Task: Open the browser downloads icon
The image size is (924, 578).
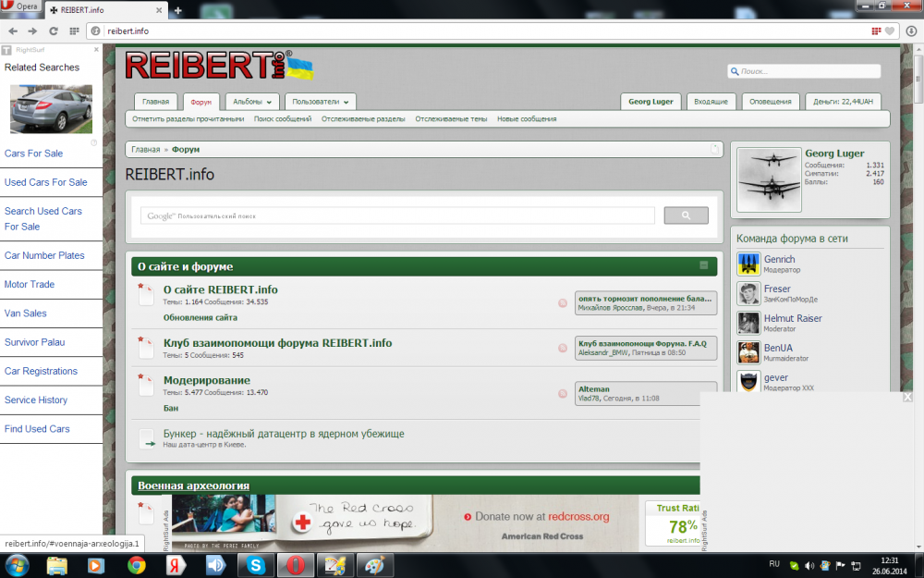Action: [911, 31]
